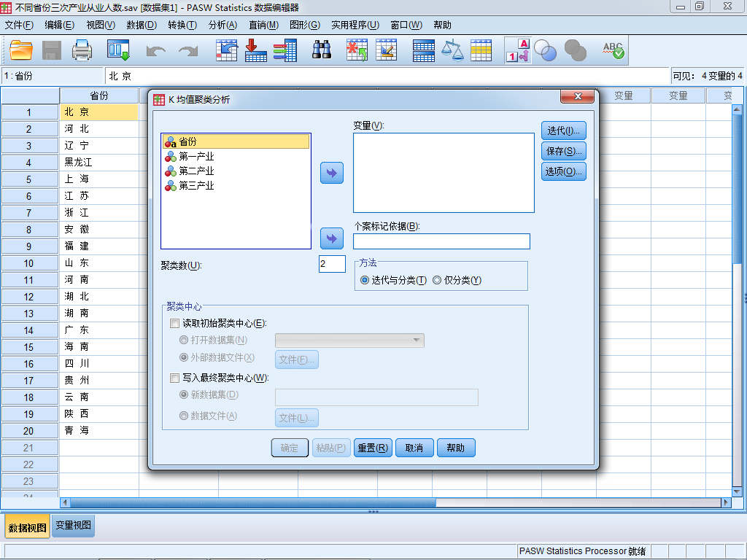
Task: Click row number 10 header
Action: [29, 263]
